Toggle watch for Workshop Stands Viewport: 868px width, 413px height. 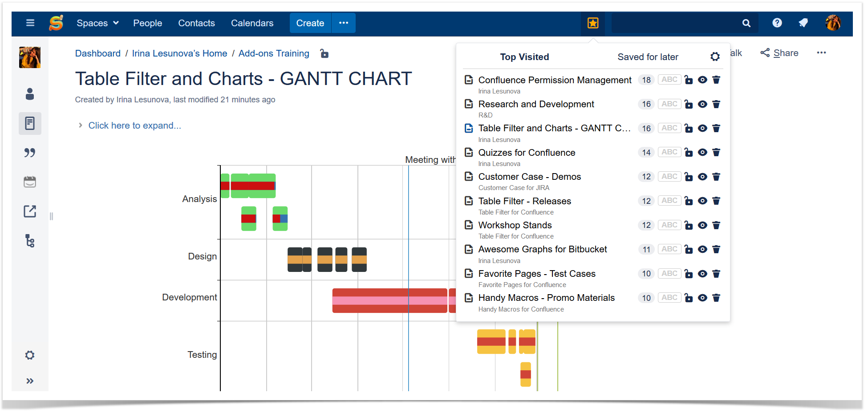coord(702,225)
